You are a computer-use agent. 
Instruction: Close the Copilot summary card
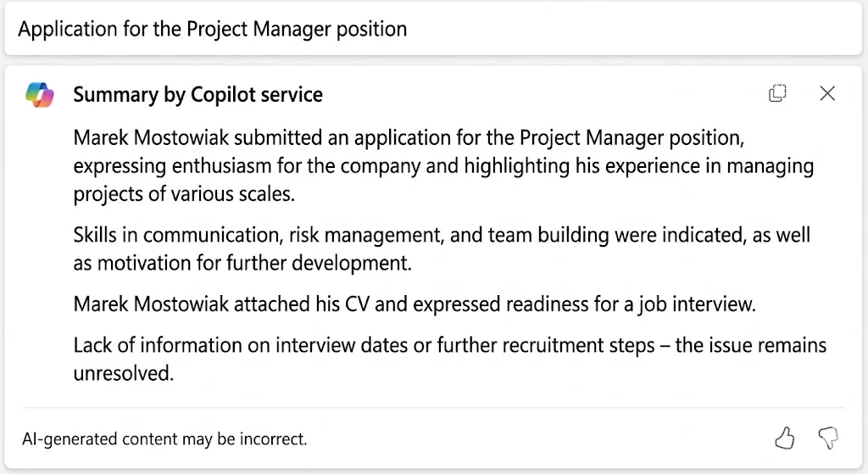(x=827, y=93)
